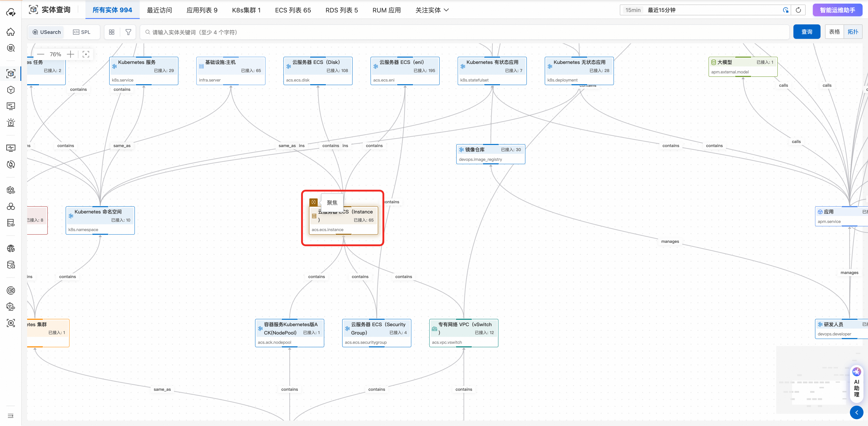Click the filter funnel icon
Image resolution: width=868 pixels, height=426 pixels.
click(128, 32)
